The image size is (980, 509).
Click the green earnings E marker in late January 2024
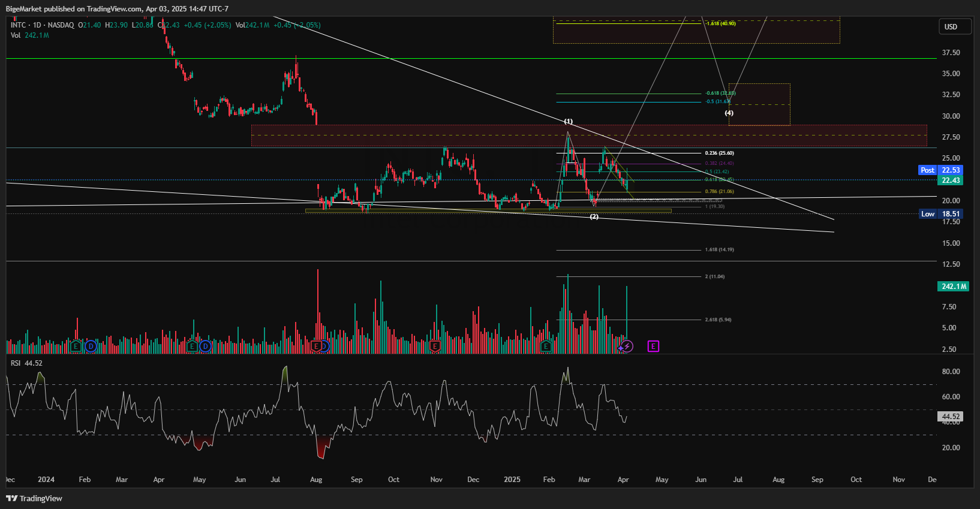[x=76, y=346]
